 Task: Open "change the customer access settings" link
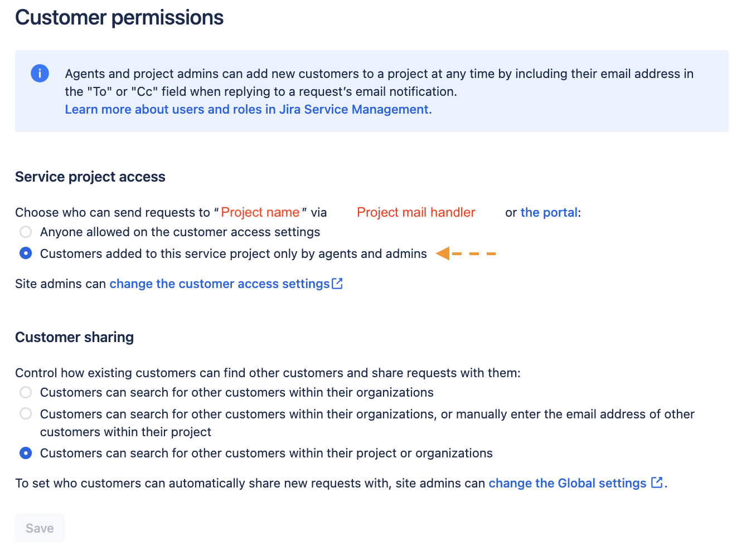(219, 283)
